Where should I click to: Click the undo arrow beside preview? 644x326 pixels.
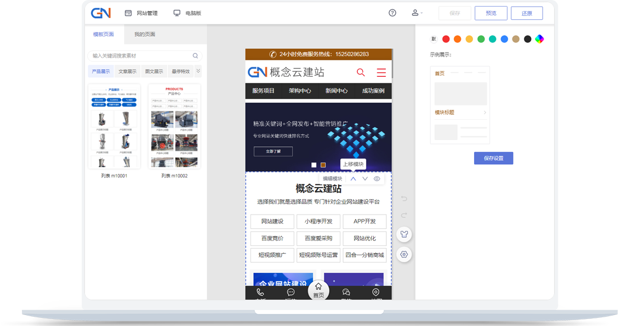(404, 198)
